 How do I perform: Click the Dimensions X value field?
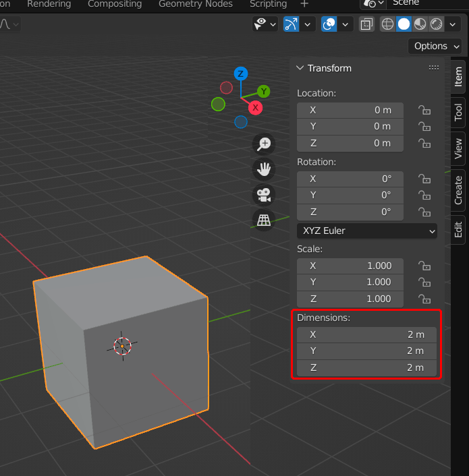click(366, 334)
